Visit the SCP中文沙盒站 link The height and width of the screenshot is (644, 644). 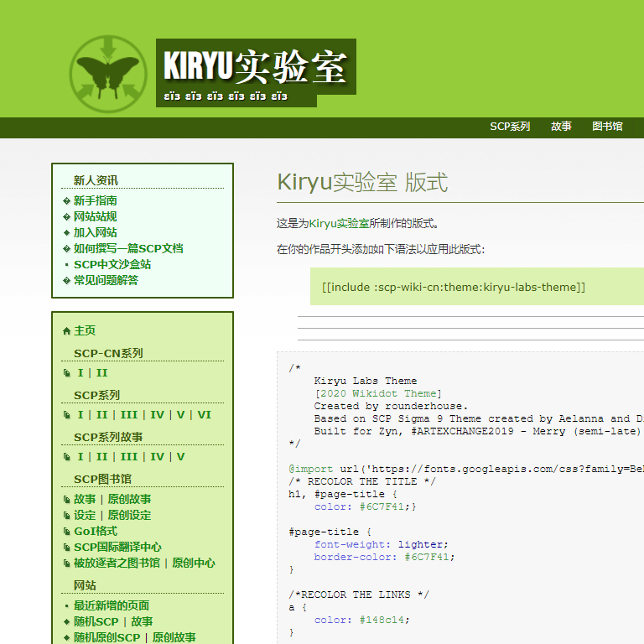point(112,264)
